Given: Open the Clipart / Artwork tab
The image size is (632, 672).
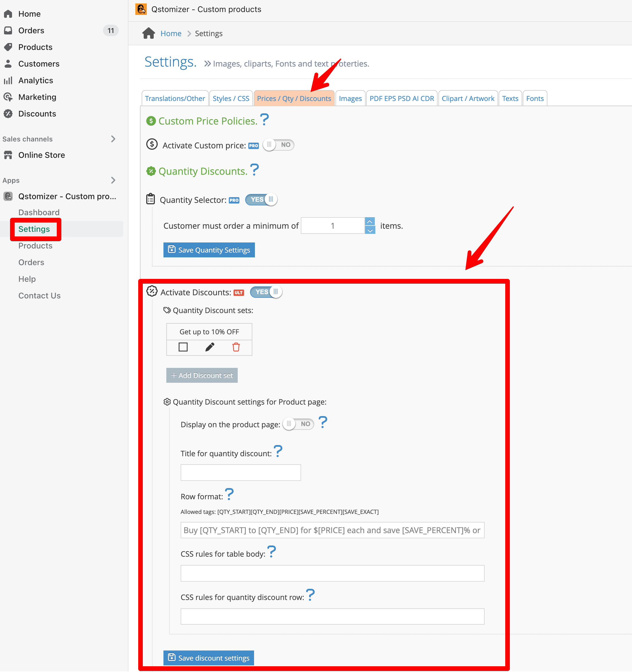Looking at the screenshot, I should 468,98.
